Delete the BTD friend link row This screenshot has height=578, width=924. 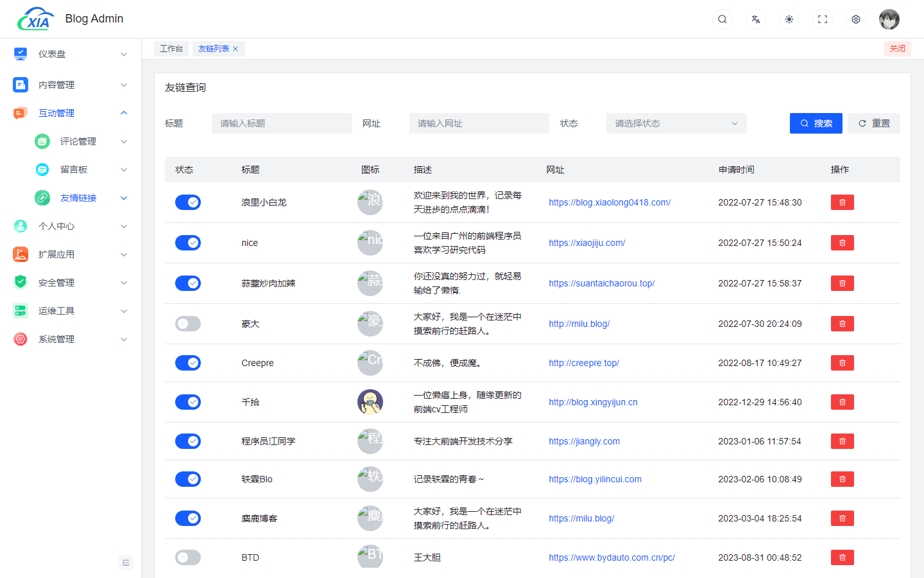[x=843, y=557]
